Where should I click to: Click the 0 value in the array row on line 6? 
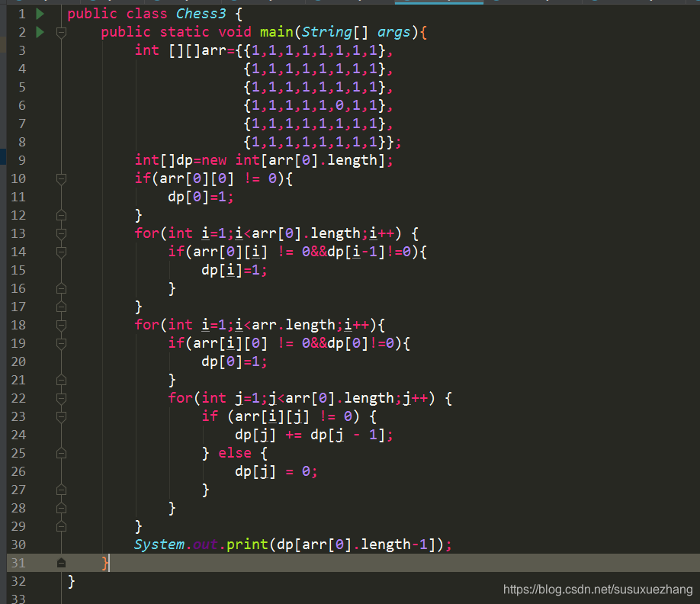(339, 105)
